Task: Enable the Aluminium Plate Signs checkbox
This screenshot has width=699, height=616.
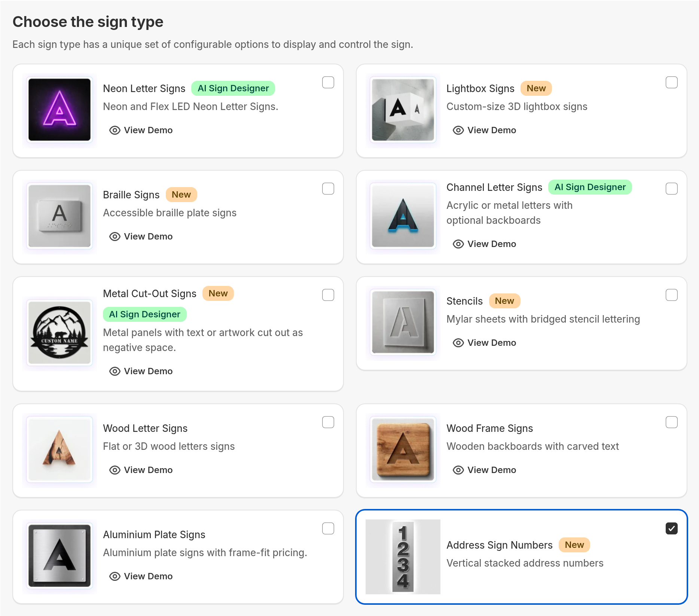Action: (x=328, y=528)
